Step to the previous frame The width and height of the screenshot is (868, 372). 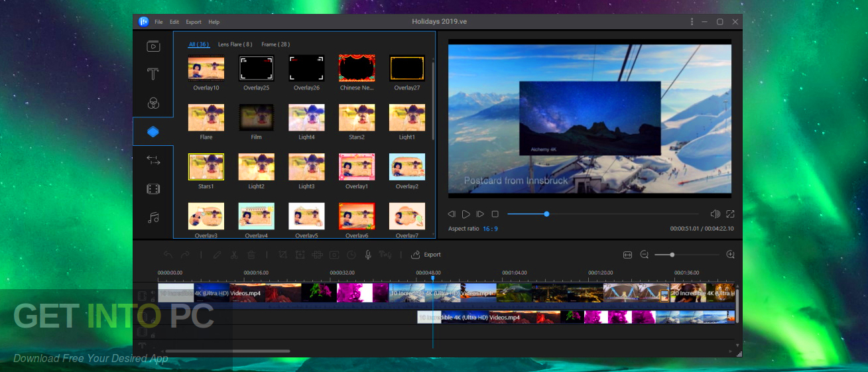pyautogui.click(x=452, y=214)
